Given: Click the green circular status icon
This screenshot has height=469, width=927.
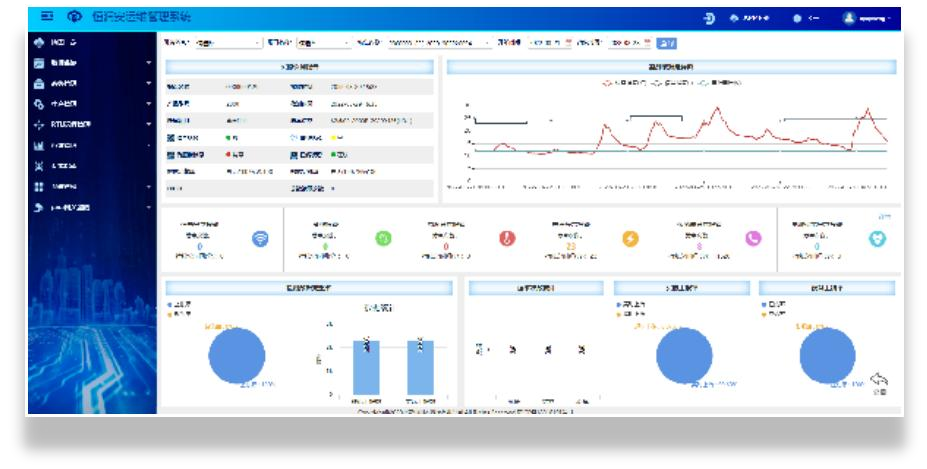Looking at the screenshot, I should (x=382, y=238).
